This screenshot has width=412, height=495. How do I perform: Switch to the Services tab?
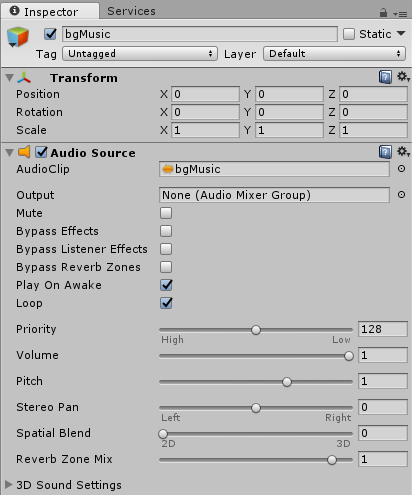(x=131, y=11)
